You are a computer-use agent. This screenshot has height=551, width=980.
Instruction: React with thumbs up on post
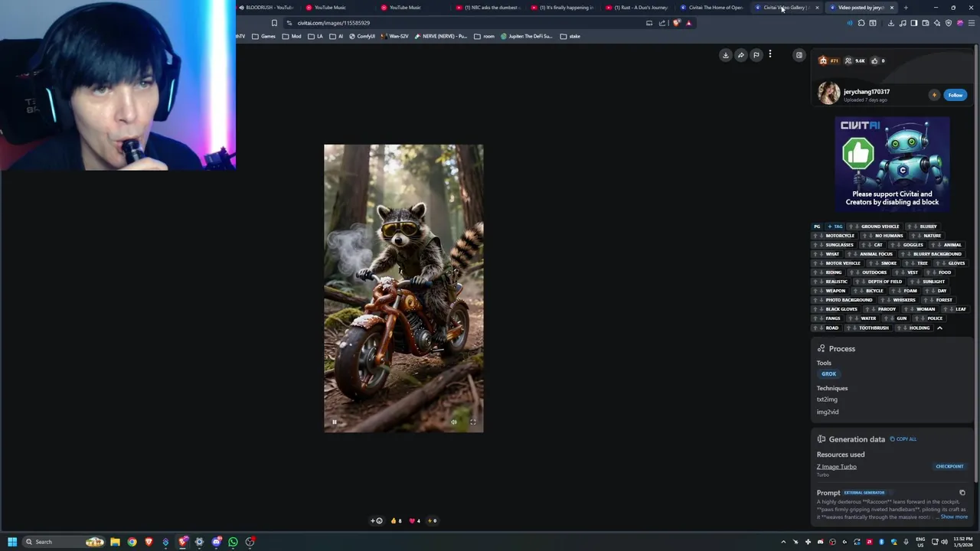396,521
